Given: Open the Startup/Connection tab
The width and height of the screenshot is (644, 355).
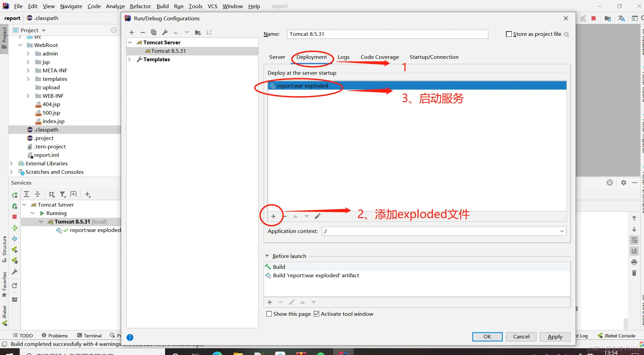Looking at the screenshot, I should point(434,57).
